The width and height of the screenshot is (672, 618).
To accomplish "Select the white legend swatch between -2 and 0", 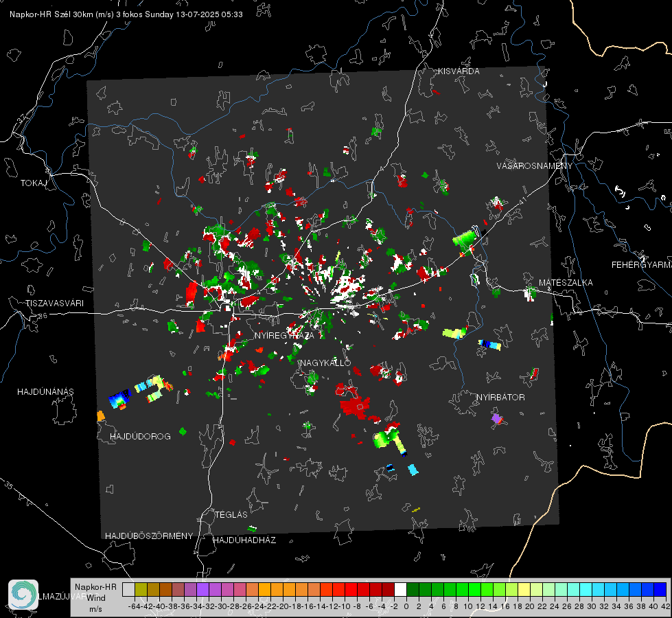I will coord(400,589).
